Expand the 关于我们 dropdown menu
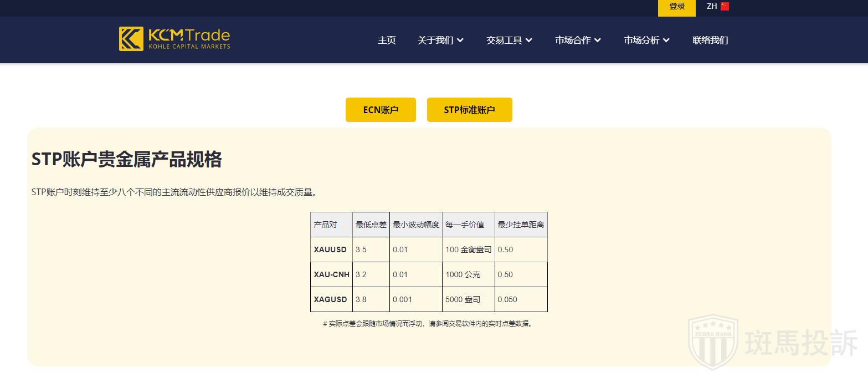Screen dimensions: 868x377 440,40
